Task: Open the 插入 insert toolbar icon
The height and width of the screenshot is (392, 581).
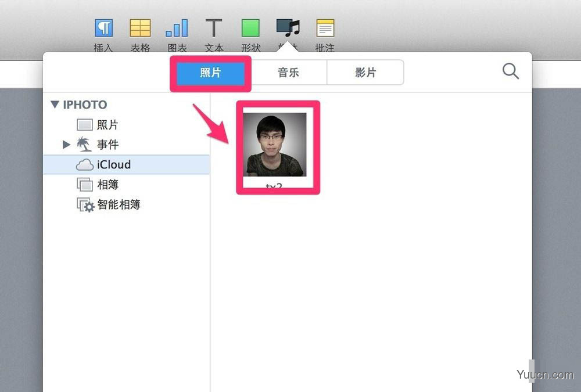Action: [x=103, y=28]
